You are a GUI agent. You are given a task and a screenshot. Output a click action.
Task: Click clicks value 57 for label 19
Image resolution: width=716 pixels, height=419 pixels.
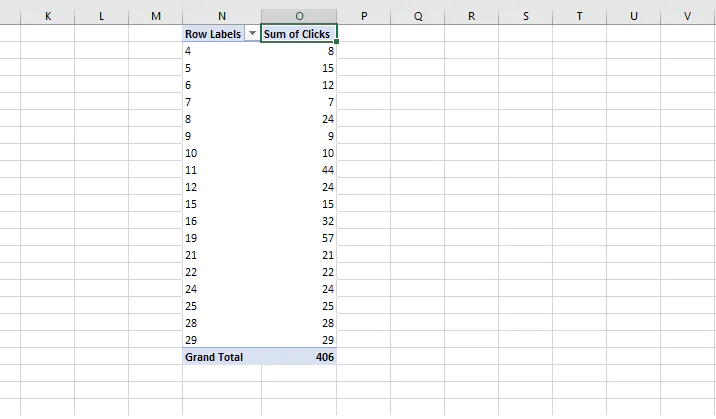[299, 238]
